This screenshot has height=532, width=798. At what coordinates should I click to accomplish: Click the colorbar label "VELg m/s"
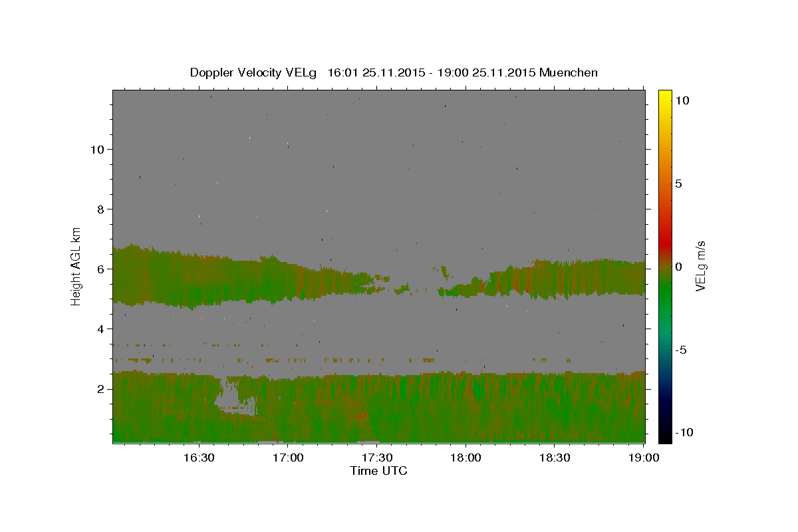[x=700, y=266]
